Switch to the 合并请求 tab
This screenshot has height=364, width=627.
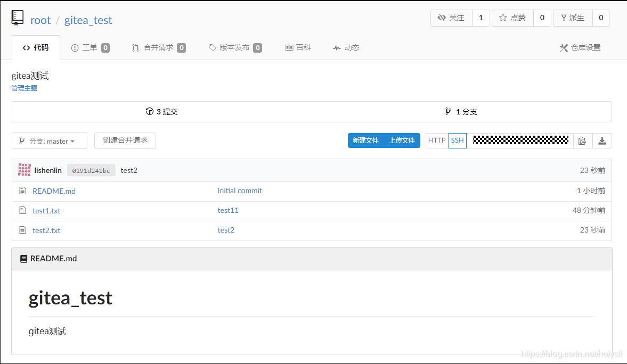coord(159,47)
